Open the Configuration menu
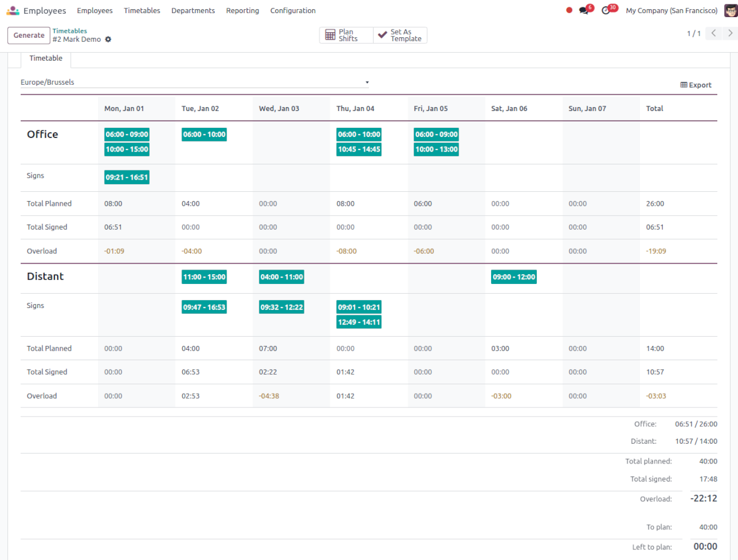 coord(293,10)
